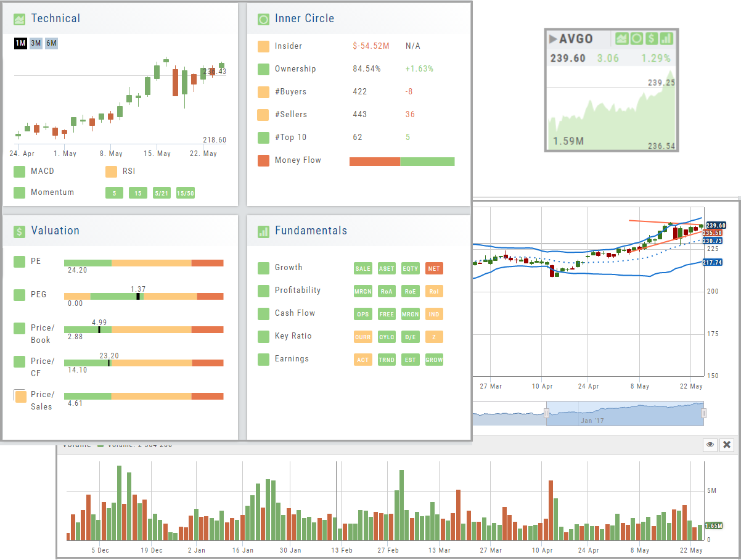The width and height of the screenshot is (741, 560).
Task: Close the volume panel
Action: tap(727, 445)
